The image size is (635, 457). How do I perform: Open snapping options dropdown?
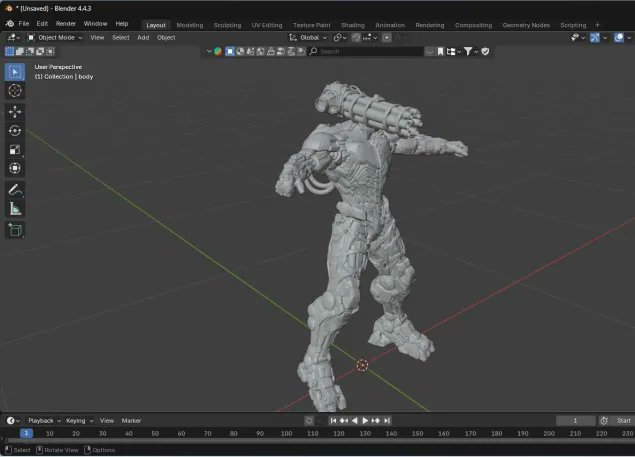point(371,38)
